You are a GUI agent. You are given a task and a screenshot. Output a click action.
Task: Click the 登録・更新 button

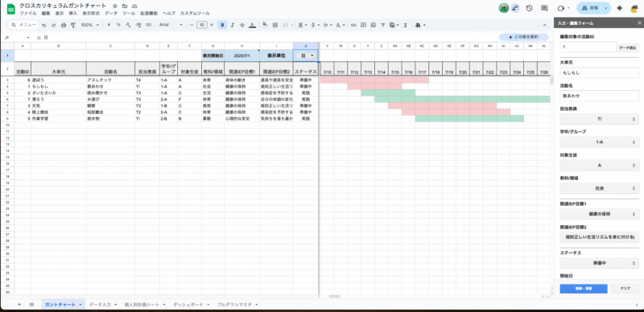(x=583, y=289)
